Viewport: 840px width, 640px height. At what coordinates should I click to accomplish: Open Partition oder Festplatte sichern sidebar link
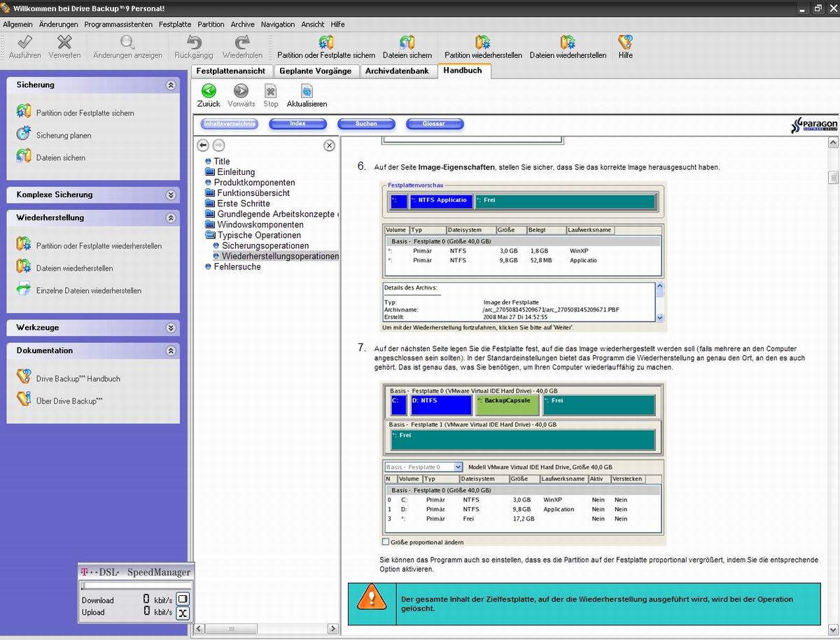[85, 113]
